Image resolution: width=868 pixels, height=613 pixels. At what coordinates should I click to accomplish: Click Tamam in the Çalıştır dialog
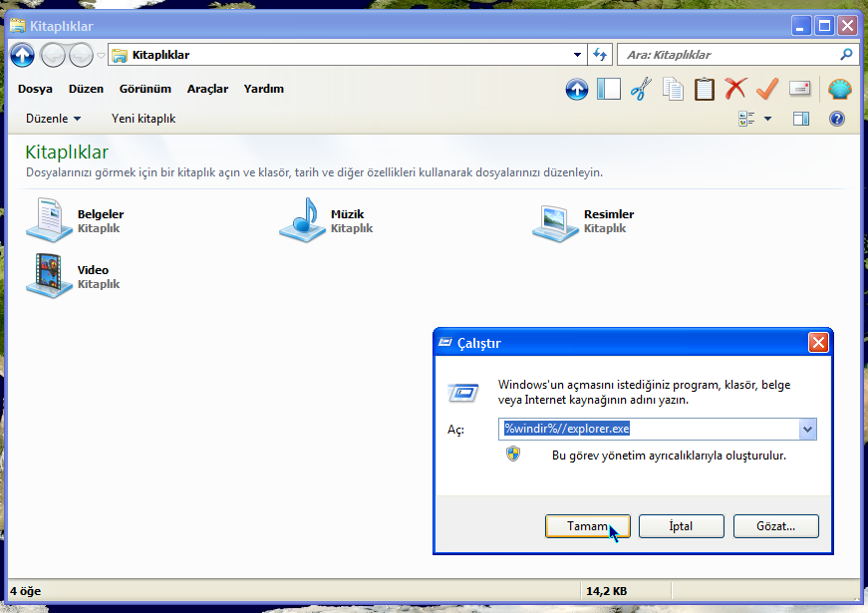click(x=587, y=526)
